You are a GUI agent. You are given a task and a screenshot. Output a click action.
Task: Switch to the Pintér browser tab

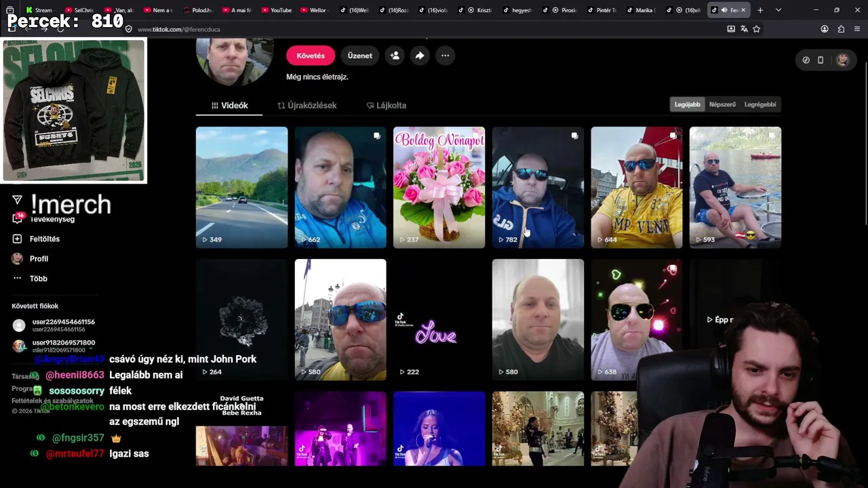[601, 10]
